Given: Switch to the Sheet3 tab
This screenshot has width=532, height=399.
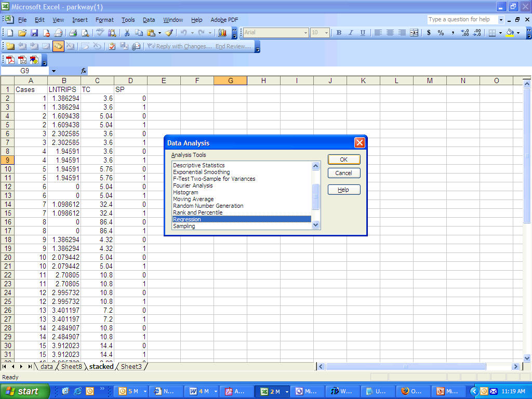Looking at the screenshot, I should pos(131,366).
